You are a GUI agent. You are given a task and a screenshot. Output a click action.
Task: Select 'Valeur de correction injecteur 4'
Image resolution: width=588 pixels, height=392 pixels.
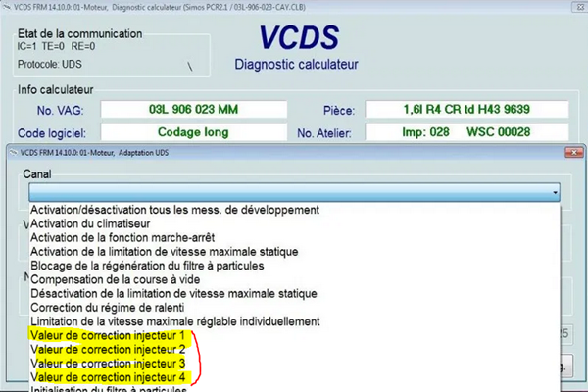click(x=295, y=377)
